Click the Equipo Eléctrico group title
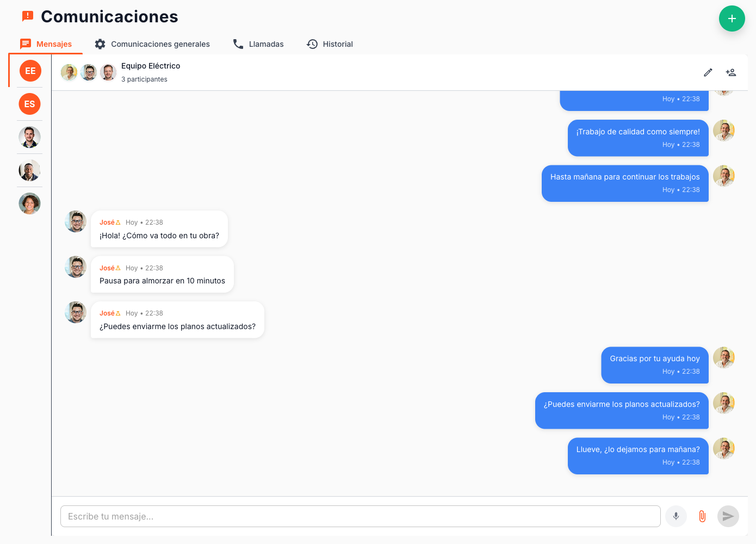The image size is (756, 544). point(151,66)
